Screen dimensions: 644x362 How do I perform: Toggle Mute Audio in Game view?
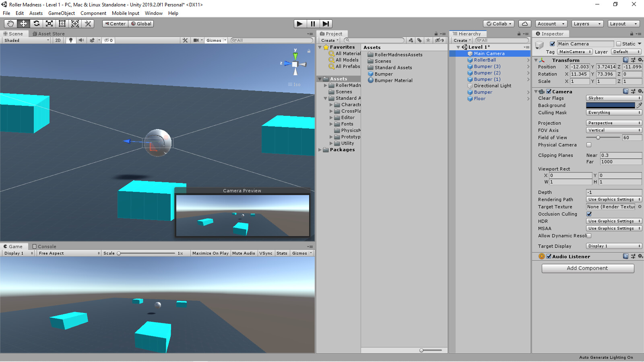(244, 253)
